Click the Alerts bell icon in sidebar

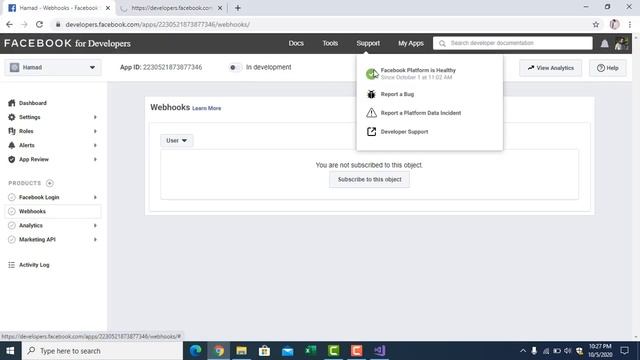[x=11, y=145]
